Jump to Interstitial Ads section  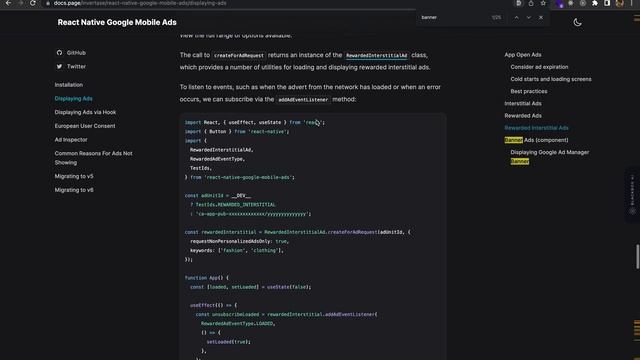[x=523, y=104]
